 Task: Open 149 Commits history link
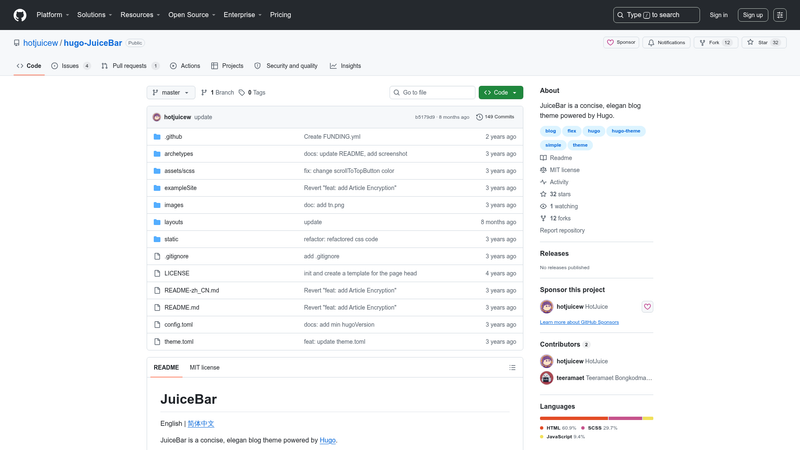(495, 117)
